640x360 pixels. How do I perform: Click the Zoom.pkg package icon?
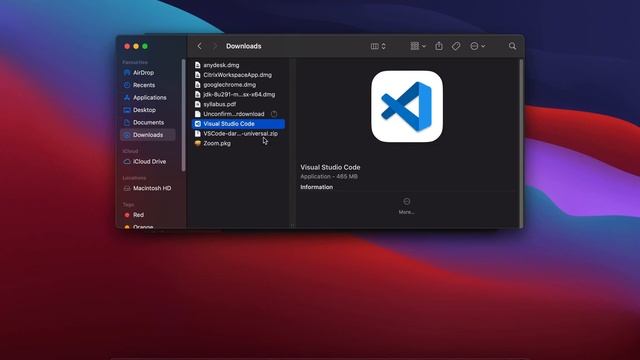198,143
